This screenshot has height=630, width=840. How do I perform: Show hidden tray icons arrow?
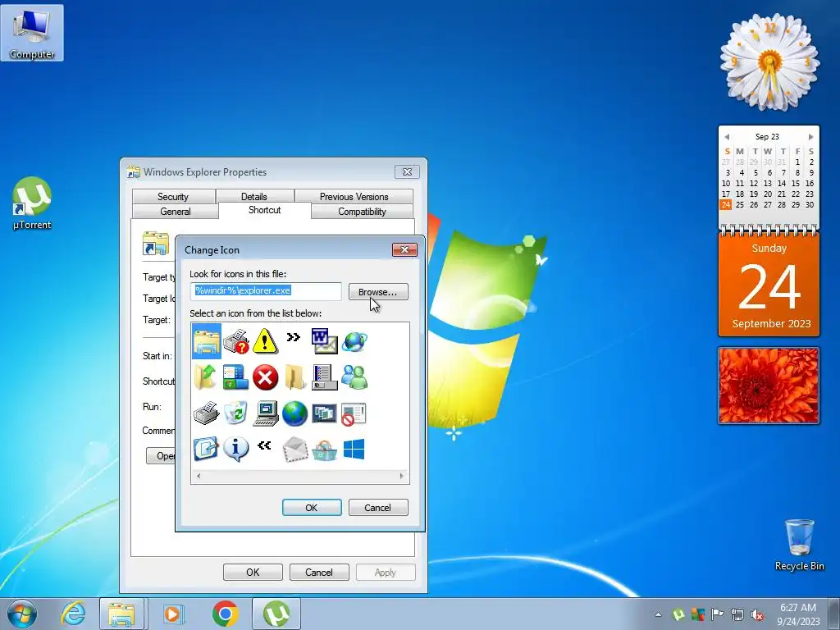[x=659, y=615]
